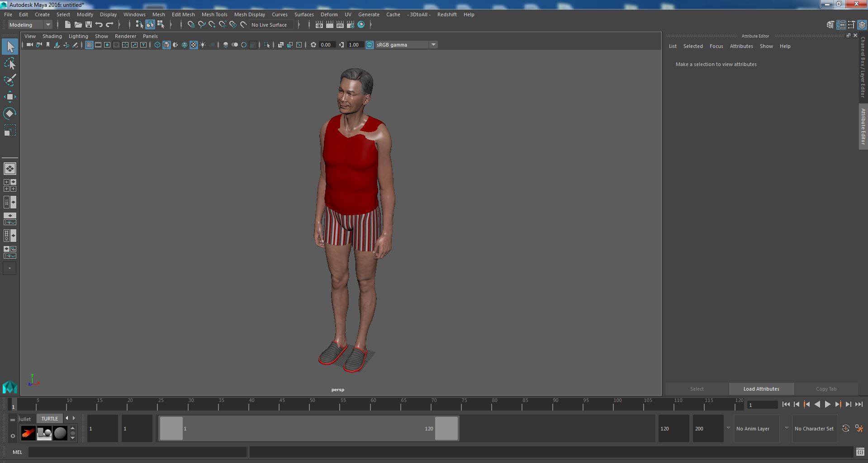
Task: Save the scene with disk icon
Action: pyautogui.click(x=89, y=25)
